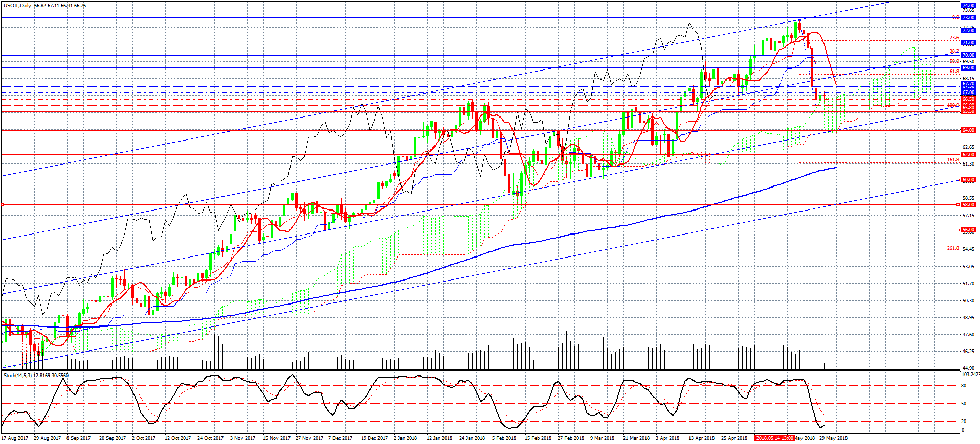Click the 29 Aug 2017 date label
This screenshot has width=980, height=444.
coord(47,438)
